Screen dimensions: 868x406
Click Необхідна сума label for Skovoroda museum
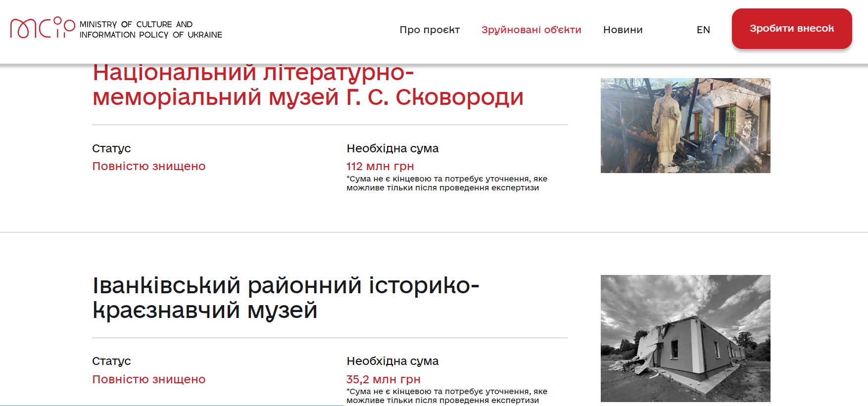pyautogui.click(x=392, y=148)
